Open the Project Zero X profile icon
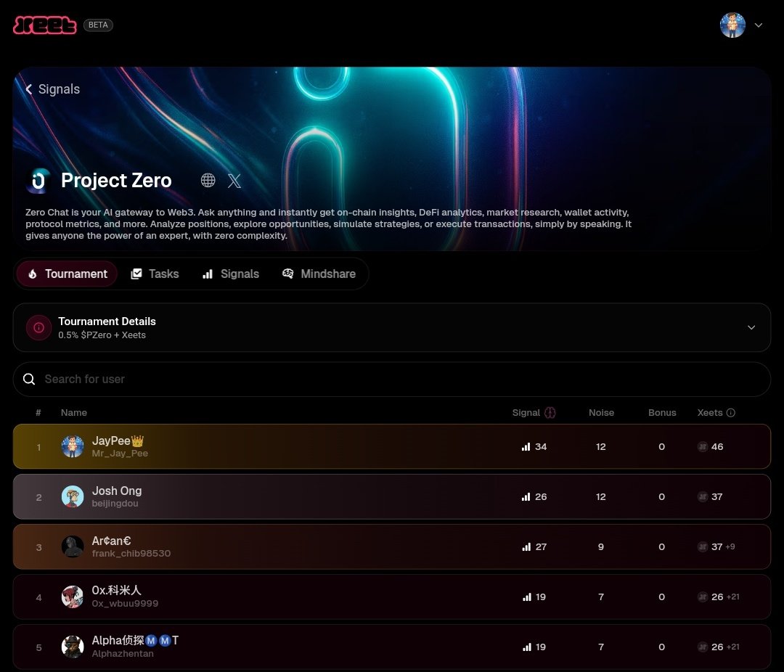Screen dimensions: 784x672 click(x=234, y=181)
